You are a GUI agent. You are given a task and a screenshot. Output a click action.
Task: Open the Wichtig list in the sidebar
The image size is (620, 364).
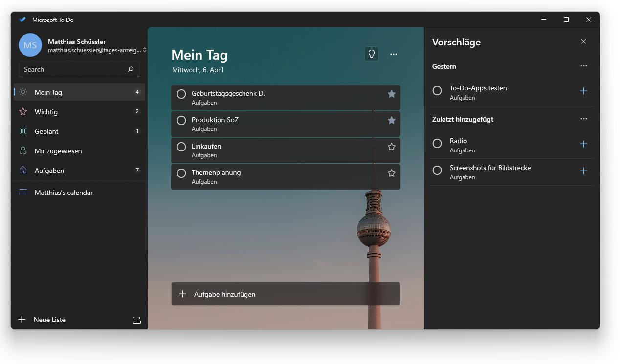coord(46,112)
